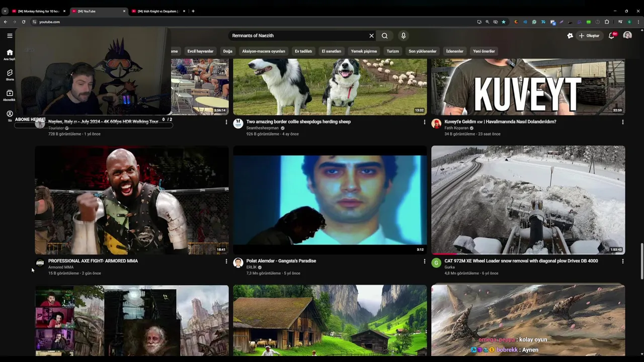Open Shorts from the sidebar
Viewport: 644px width, 362px height.
[x=10, y=75]
